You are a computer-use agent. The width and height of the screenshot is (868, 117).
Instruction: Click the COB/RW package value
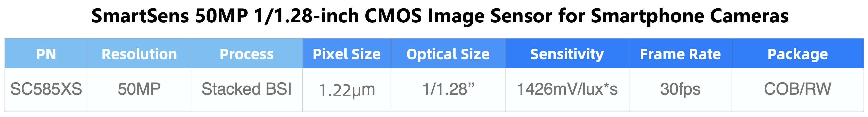pos(797,89)
